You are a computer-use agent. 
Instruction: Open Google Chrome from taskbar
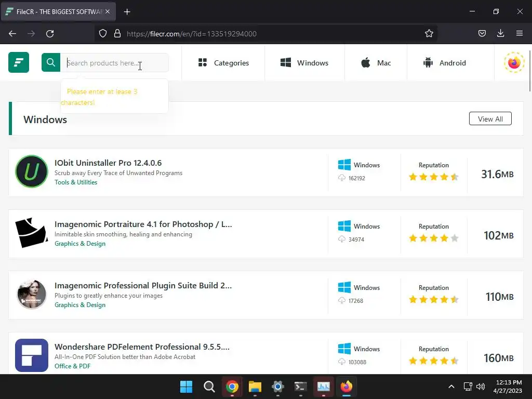coord(232,387)
